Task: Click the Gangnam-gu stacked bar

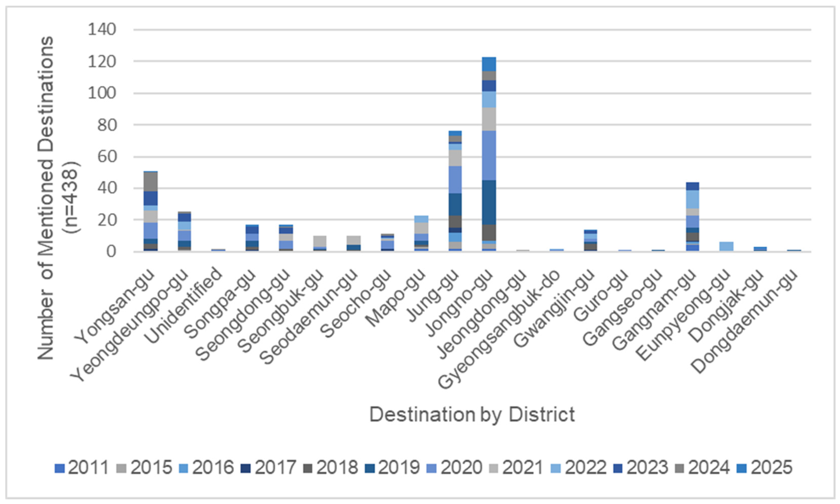Action: tap(693, 217)
